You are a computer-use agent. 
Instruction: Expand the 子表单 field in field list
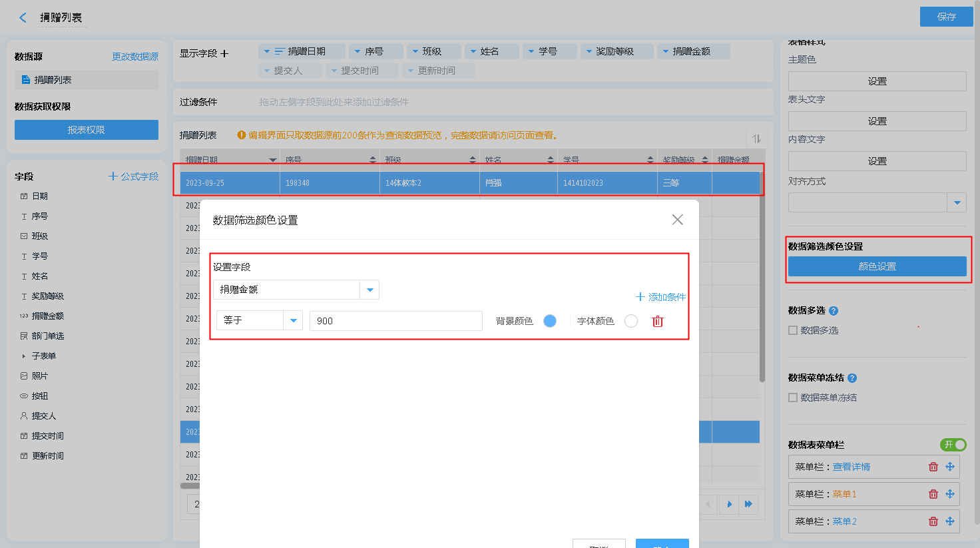pos(24,356)
